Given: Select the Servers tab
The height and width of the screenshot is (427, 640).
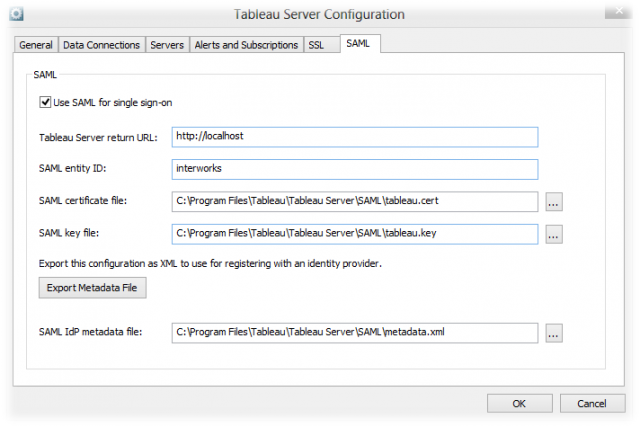Looking at the screenshot, I should click(x=167, y=45).
